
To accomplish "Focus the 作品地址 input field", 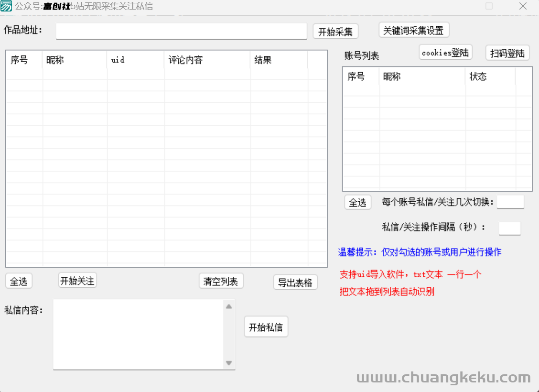I will [x=181, y=31].
